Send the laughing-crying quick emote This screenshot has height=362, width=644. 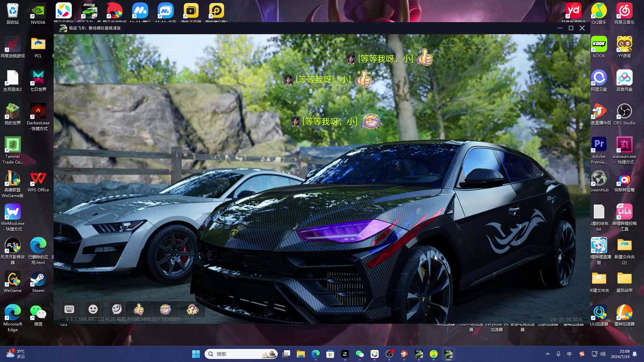pos(166,309)
